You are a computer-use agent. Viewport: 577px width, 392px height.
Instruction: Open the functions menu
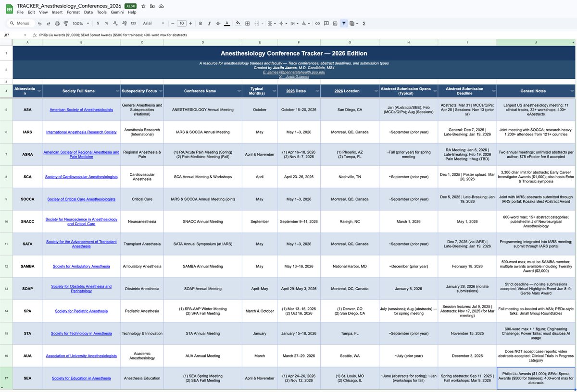364,23
